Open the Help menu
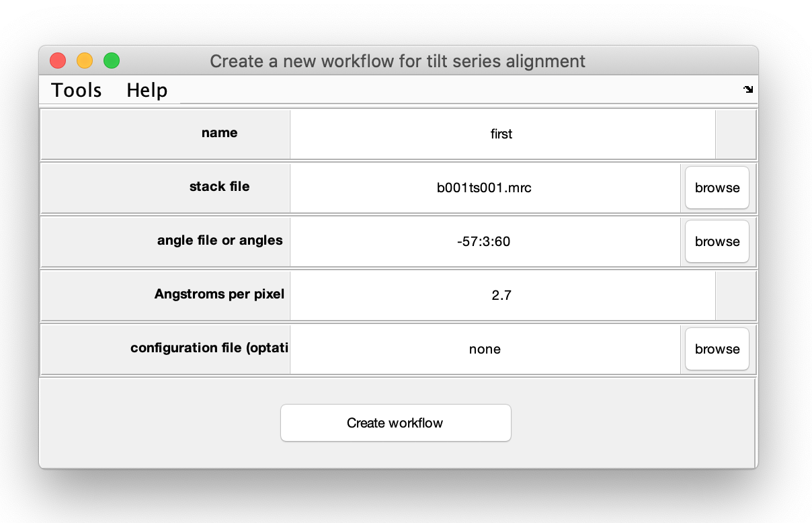Viewport: 812px width, 523px height. coord(147,90)
